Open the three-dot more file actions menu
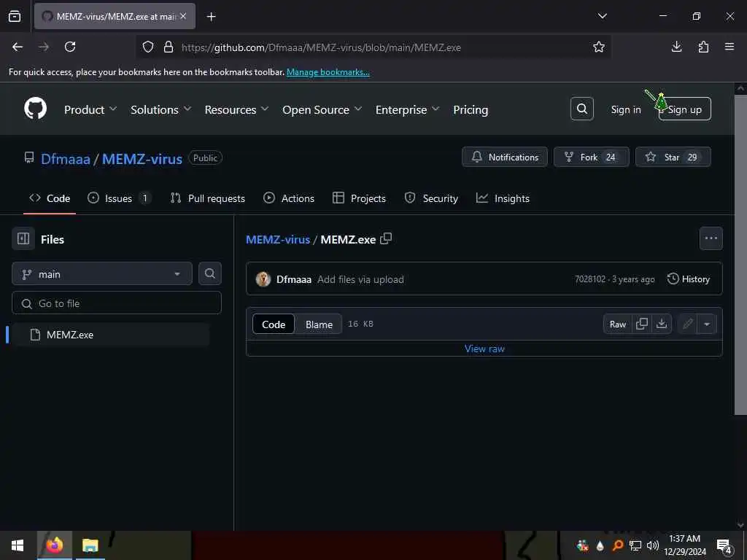The image size is (747, 560). pyautogui.click(x=711, y=238)
